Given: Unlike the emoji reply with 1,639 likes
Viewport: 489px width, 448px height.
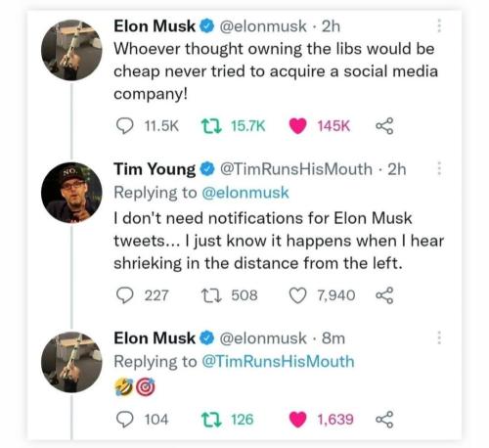Looking at the screenshot, I should (x=297, y=420).
